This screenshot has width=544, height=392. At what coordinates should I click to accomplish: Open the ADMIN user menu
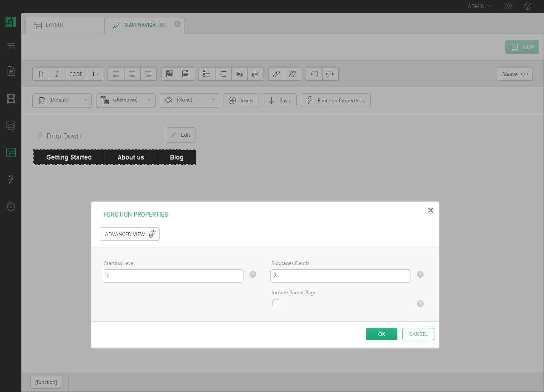tap(479, 6)
